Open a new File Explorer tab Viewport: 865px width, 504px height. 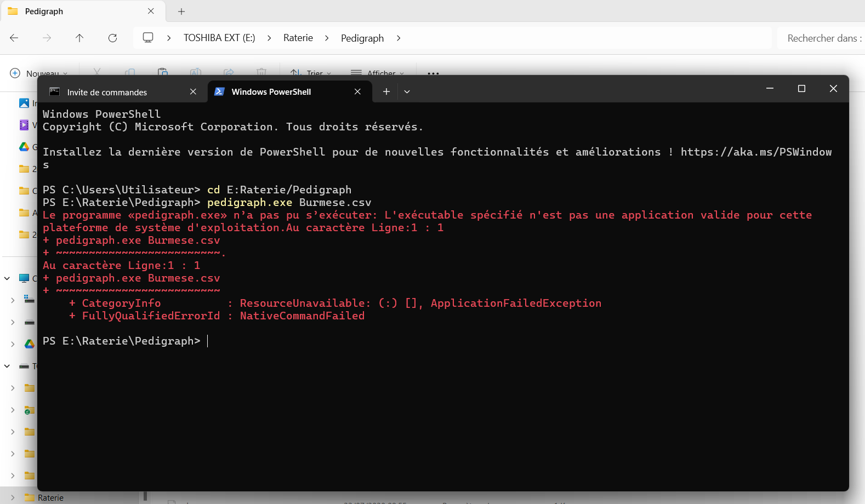click(x=181, y=11)
